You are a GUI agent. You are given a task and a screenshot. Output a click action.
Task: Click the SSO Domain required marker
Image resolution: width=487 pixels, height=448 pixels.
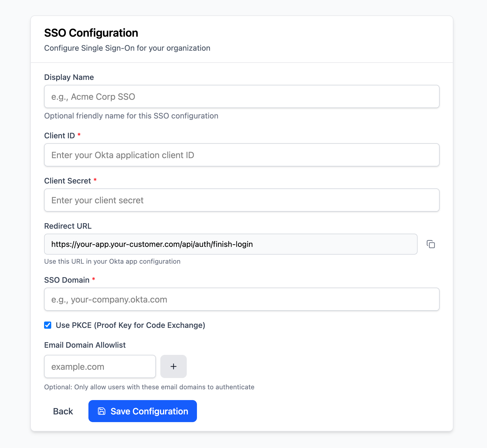click(x=94, y=280)
